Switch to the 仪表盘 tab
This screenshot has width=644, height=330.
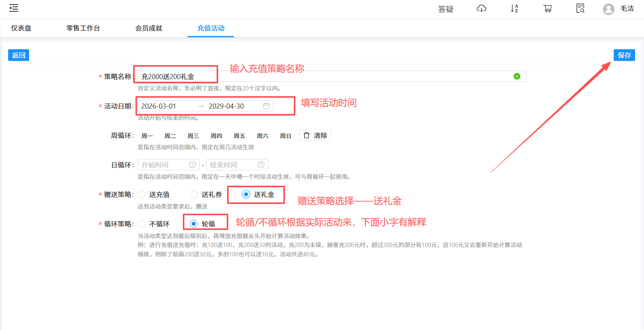coord(21,28)
